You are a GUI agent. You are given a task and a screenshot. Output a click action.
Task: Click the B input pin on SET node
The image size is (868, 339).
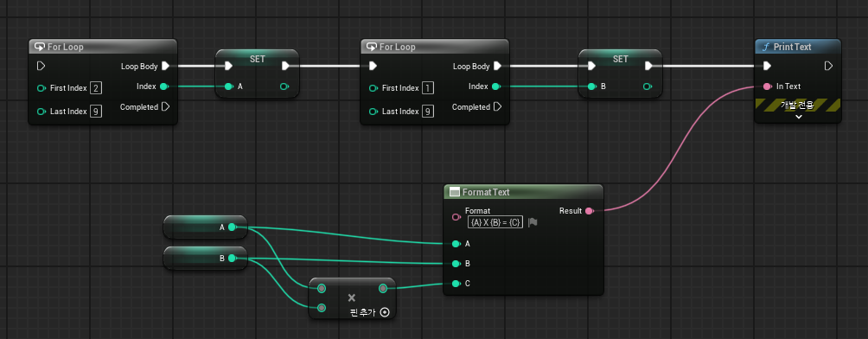point(591,86)
